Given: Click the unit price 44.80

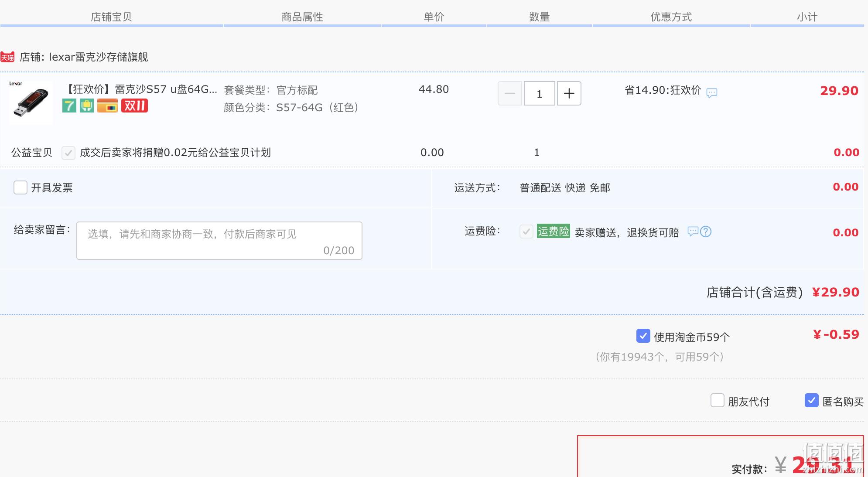Looking at the screenshot, I should tap(434, 89).
